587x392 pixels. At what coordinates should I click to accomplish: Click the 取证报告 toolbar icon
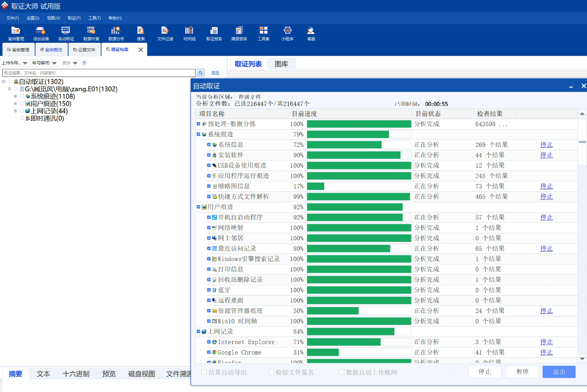point(214,33)
